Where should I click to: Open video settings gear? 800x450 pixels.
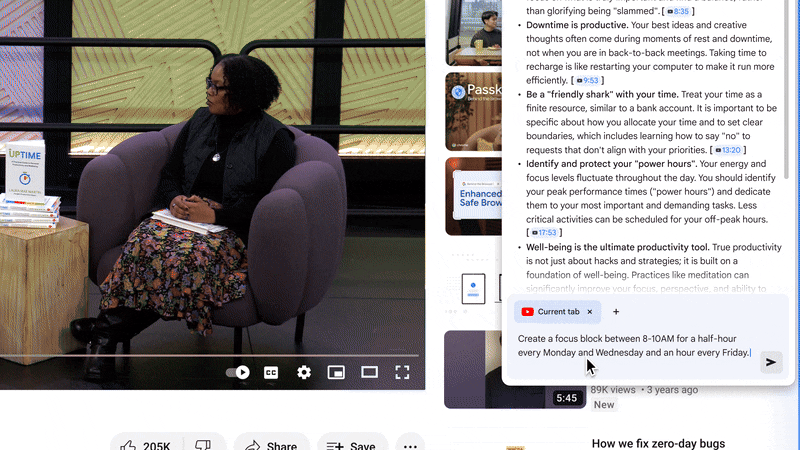pyautogui.click(x=304, y=372)
